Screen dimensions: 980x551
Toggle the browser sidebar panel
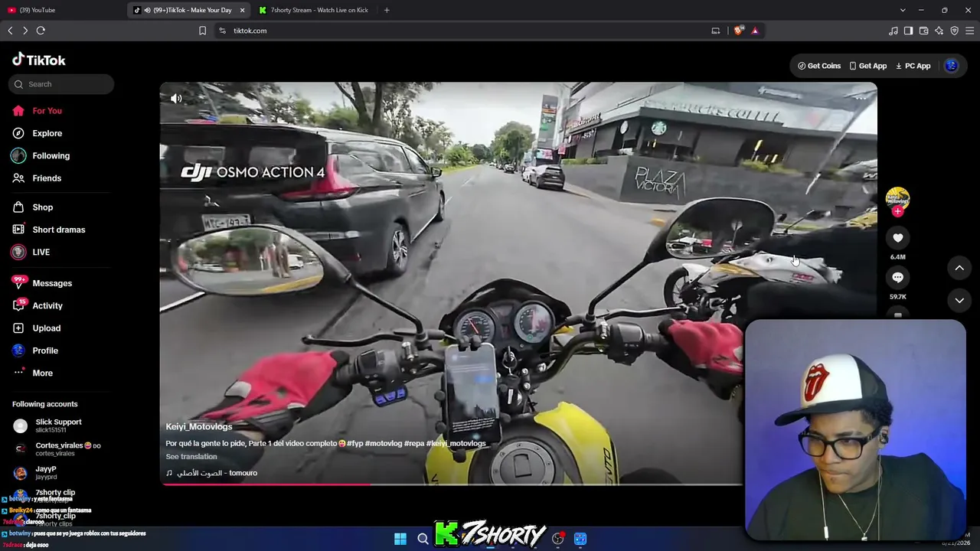coord(908,31)
